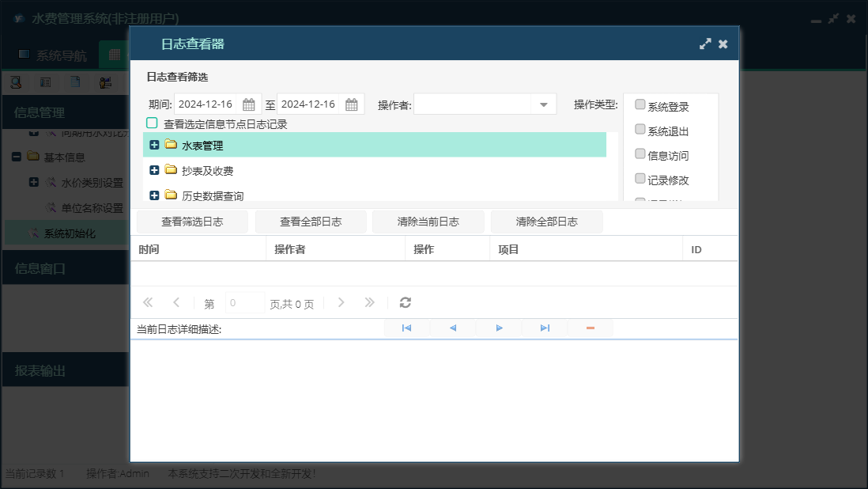Tick the 系统退出 operation type
Viewport: 868px width, 489px height.
point(640,130)
